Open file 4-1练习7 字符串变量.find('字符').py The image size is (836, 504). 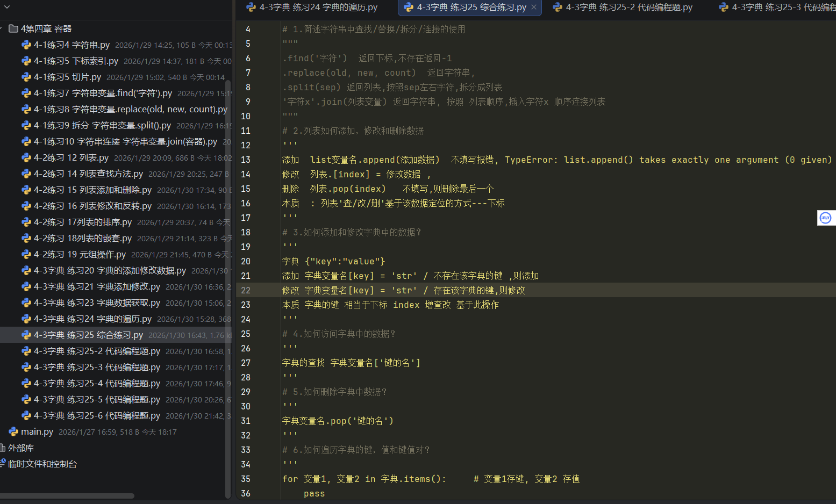click(x=103, y=93)
